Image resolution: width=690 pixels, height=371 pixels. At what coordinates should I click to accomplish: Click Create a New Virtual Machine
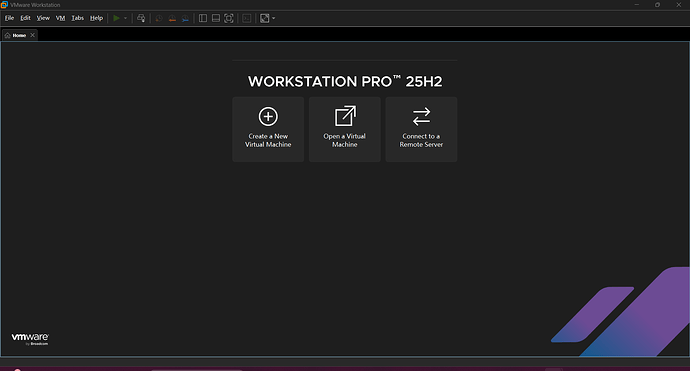[x=268, y=129]
